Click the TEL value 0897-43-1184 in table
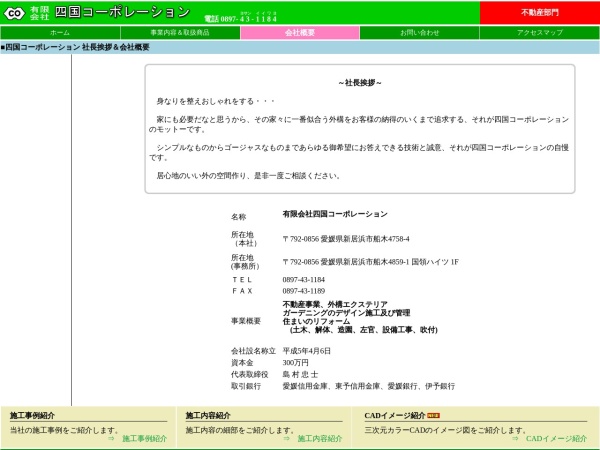 (x=303, y=280)
